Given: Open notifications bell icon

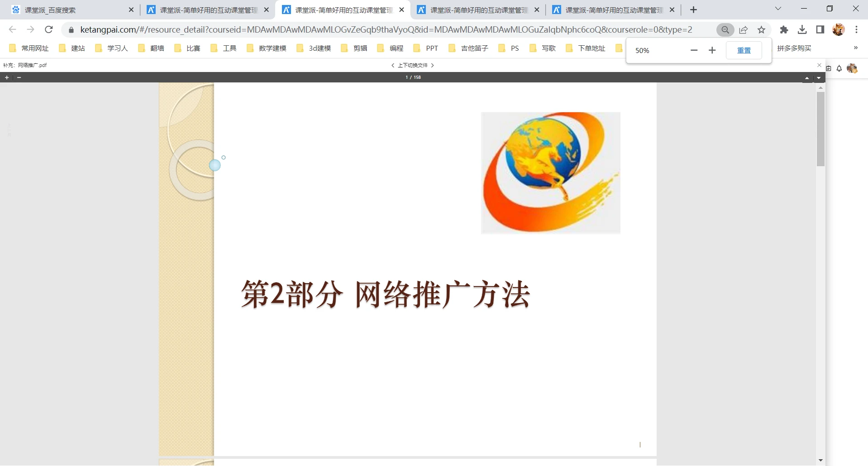Looking at the screenshot, I should (x=839, y=68).
